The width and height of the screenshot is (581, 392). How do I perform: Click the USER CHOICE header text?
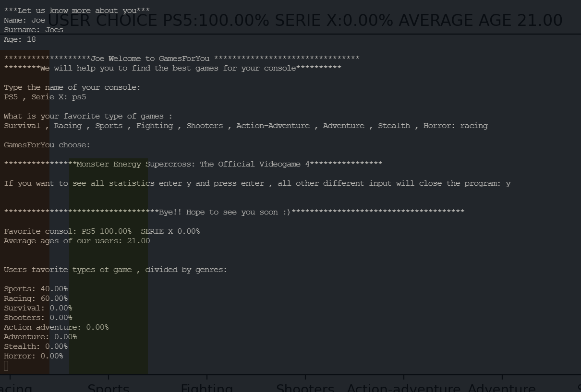click(103, 20)
